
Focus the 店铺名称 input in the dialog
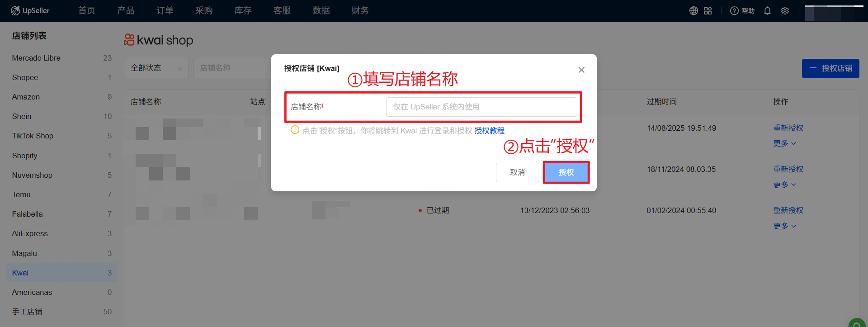tap(481, 107)
